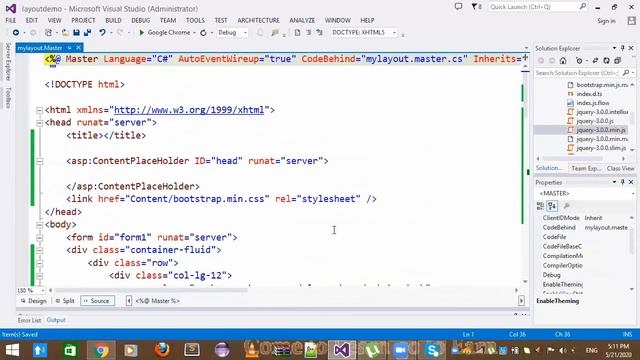Open Google Chrome from taskbar

(x=101, y=350)
